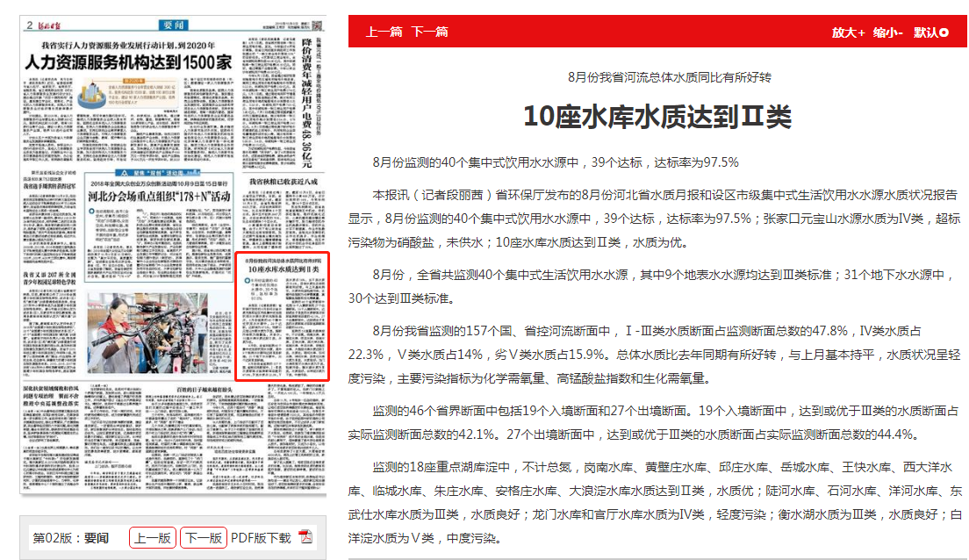The width and height of the screenshot is (969, 560).
Task: Click the article title 10座水库水质达到Ⅱ类
Action: pos(657,116)
